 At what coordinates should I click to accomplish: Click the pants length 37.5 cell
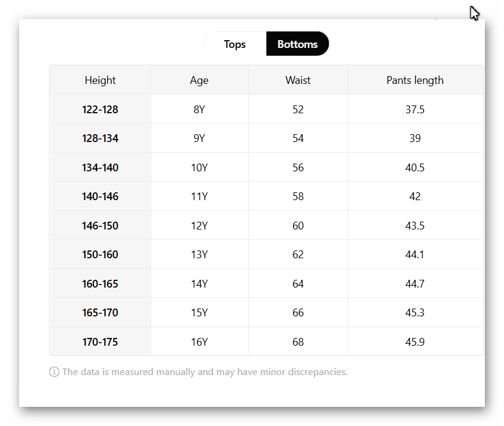click(415, 110)
